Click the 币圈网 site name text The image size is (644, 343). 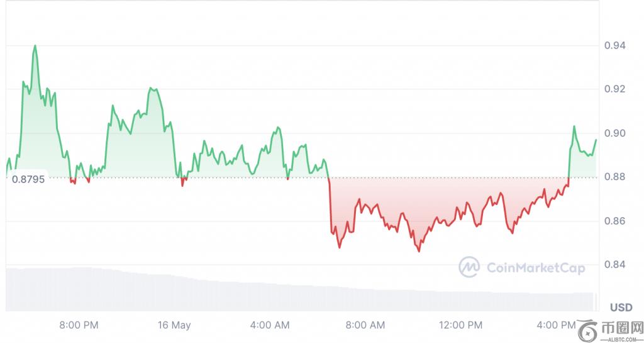[622, 328]
